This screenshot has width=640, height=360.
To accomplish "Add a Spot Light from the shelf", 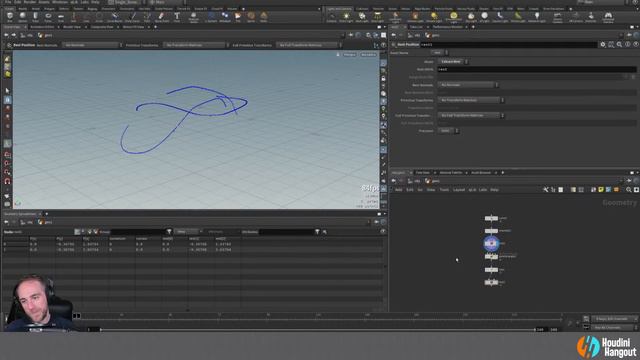I will [x=362, y=17].
